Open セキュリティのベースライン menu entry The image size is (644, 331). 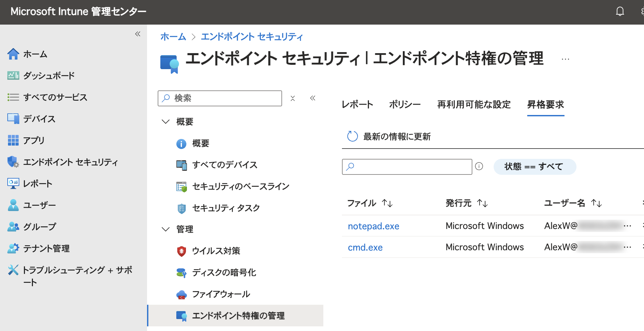[241, 186]
